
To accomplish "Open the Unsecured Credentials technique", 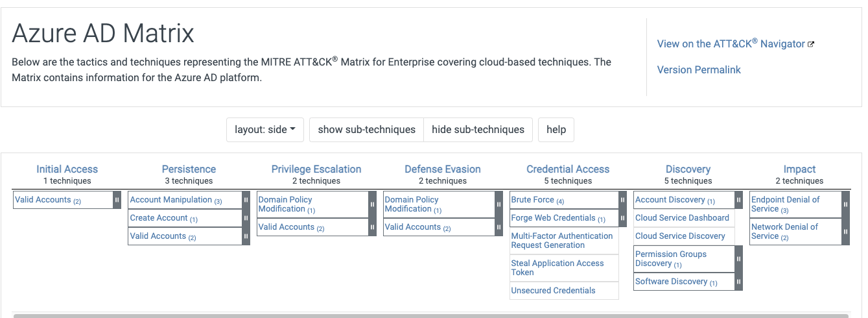I will click(553, 291).
